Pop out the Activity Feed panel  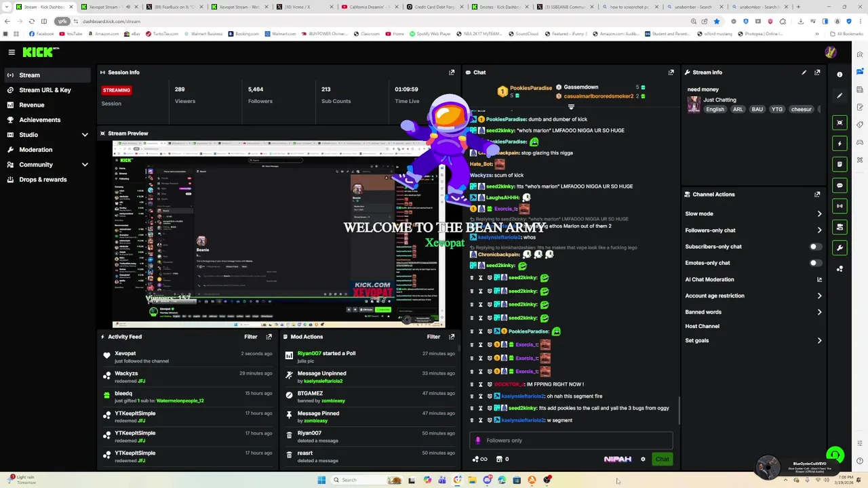[x=269, y=337]
